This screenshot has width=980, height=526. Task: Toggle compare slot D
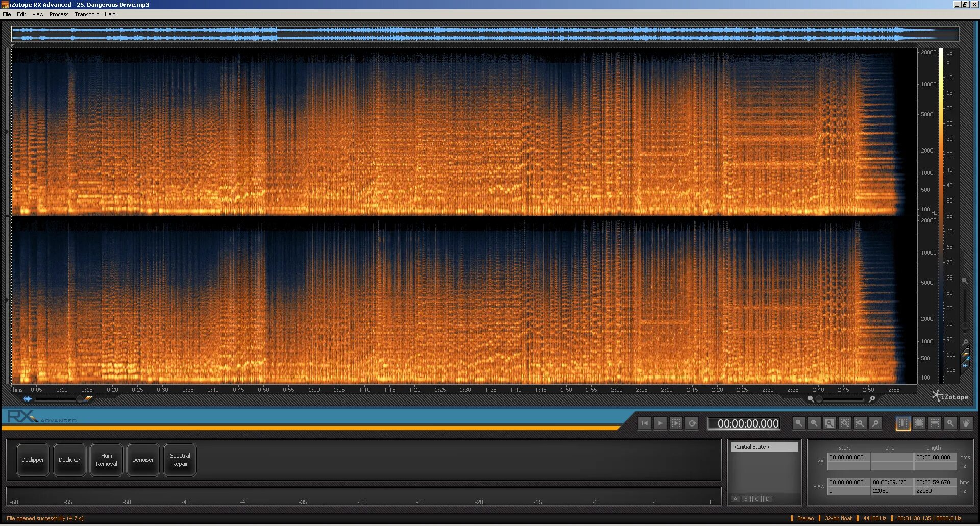point(768,499)
